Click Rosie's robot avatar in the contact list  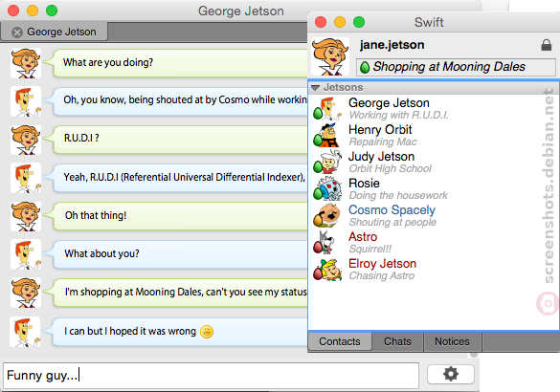tap(326, 189)
